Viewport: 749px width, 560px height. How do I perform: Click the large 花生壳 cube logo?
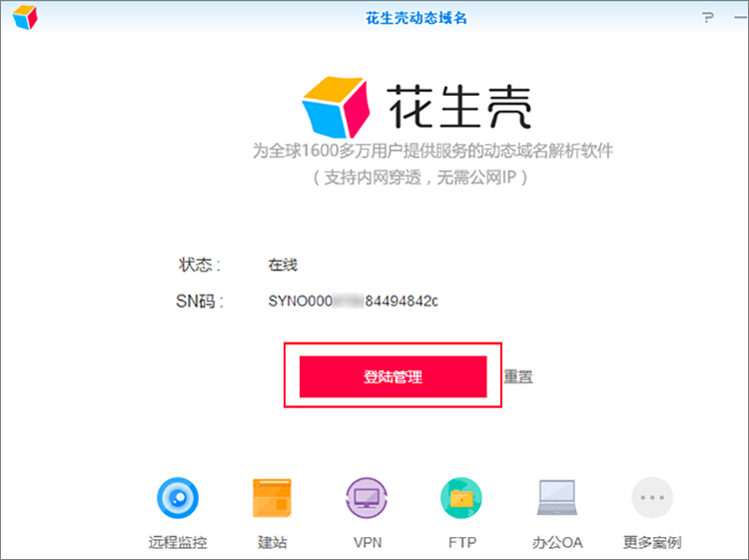337,107
